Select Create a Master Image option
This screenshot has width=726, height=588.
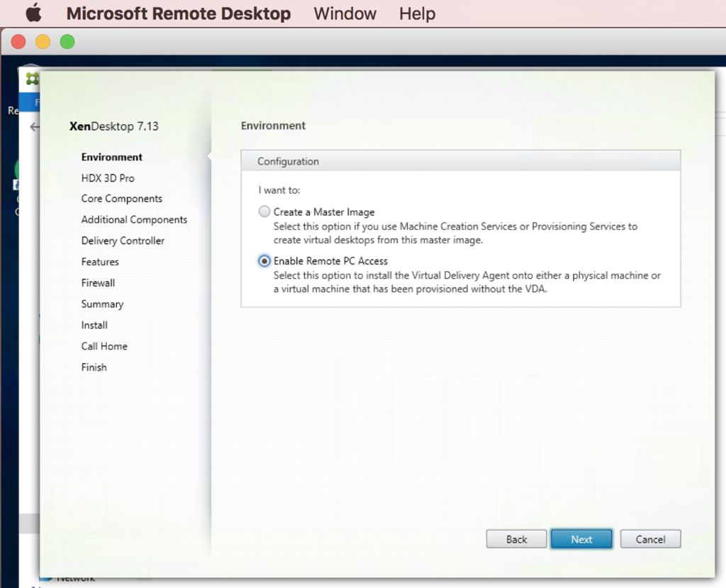point(264,212)
